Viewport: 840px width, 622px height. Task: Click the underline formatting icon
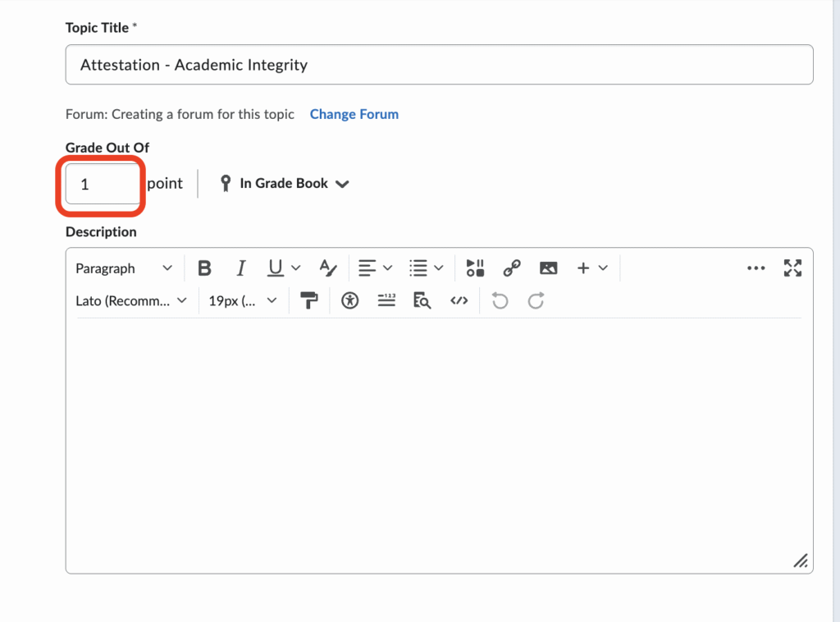point(276,268)
